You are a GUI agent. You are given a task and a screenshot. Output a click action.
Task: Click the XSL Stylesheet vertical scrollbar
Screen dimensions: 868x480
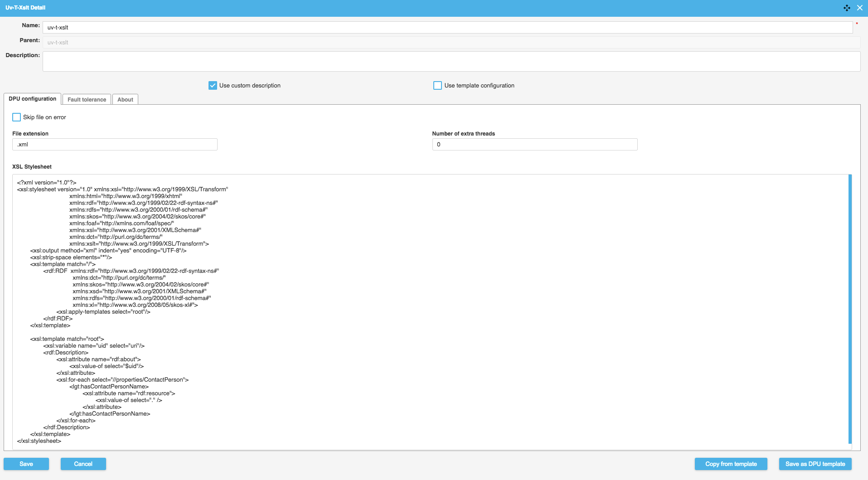(850, 309)
